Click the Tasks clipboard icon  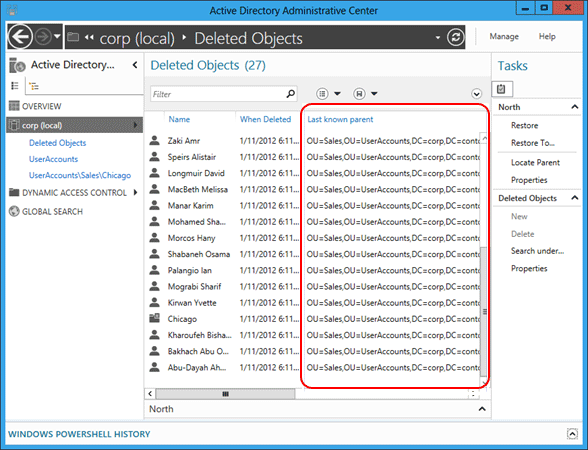coord(501,89)
